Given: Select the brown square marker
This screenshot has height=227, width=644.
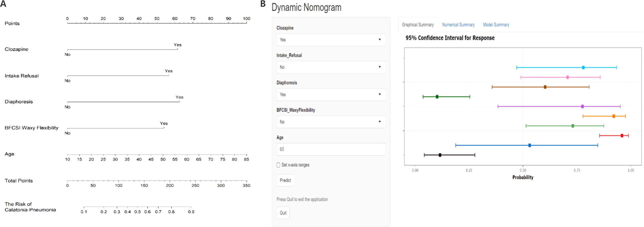Looking at the screenshot, I should (x=545, y=87).
